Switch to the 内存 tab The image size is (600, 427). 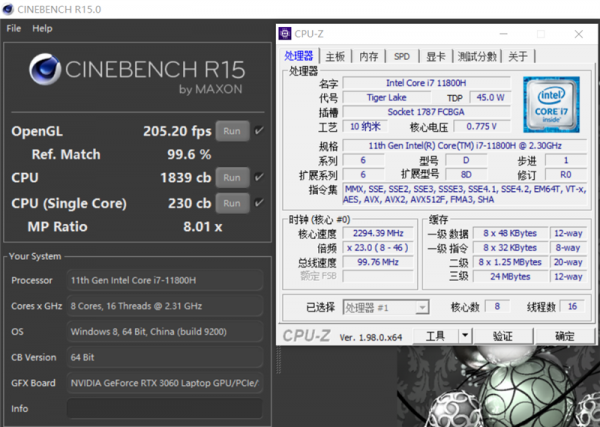pos(369,57)
